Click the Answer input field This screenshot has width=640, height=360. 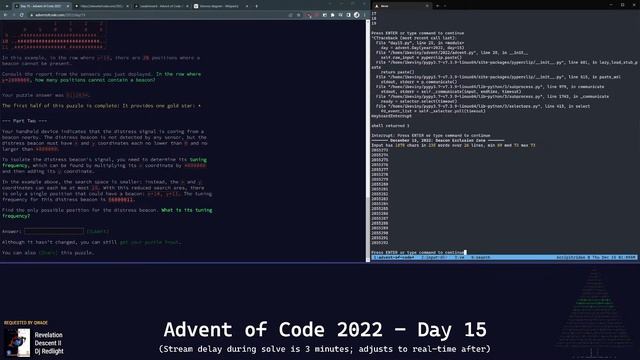click(x=54, y=231)
